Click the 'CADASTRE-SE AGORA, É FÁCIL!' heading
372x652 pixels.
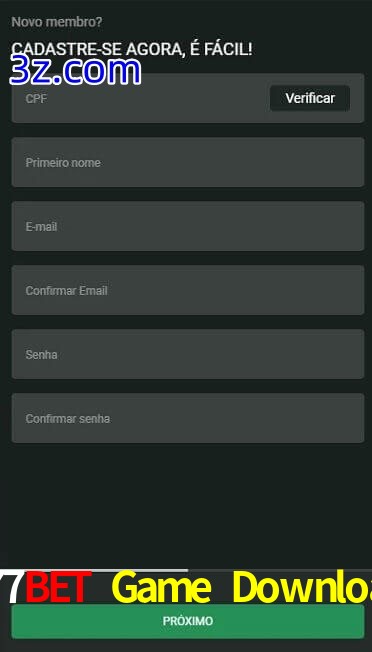point(132,49)
